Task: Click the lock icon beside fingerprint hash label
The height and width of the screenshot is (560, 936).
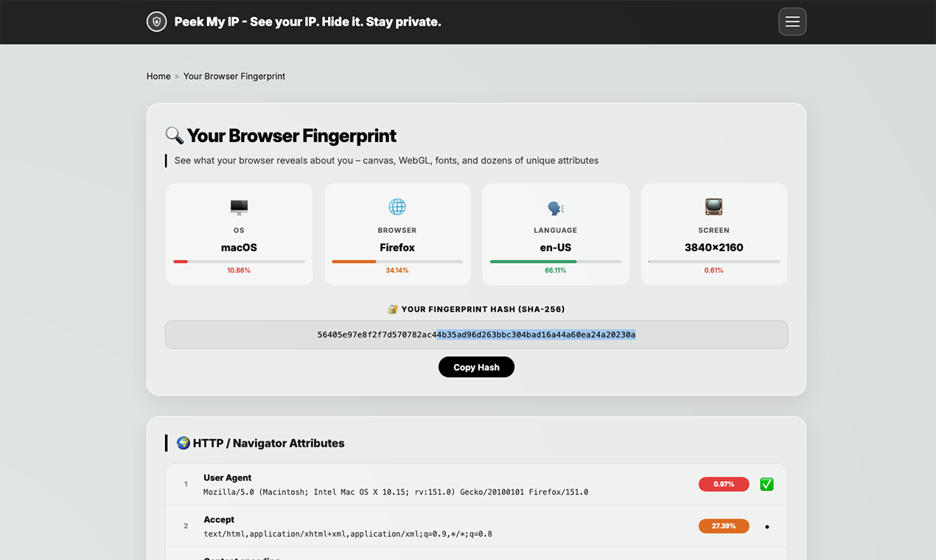Action: 393,309
